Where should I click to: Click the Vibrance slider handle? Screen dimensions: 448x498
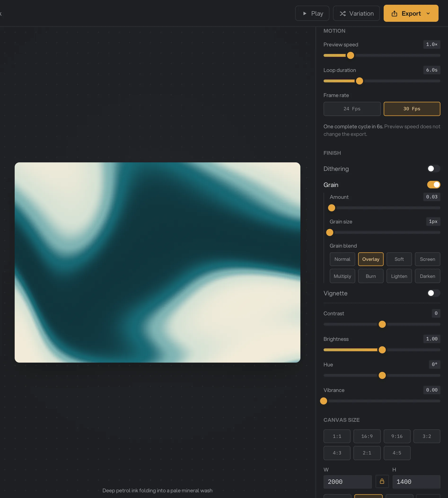(x=323, y=401)
